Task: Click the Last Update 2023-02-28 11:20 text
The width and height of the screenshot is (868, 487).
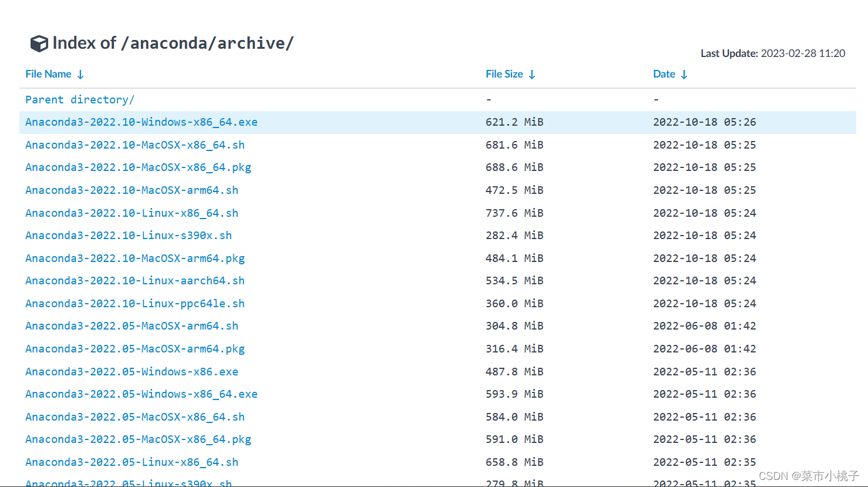Action: [x=773, y=53]
